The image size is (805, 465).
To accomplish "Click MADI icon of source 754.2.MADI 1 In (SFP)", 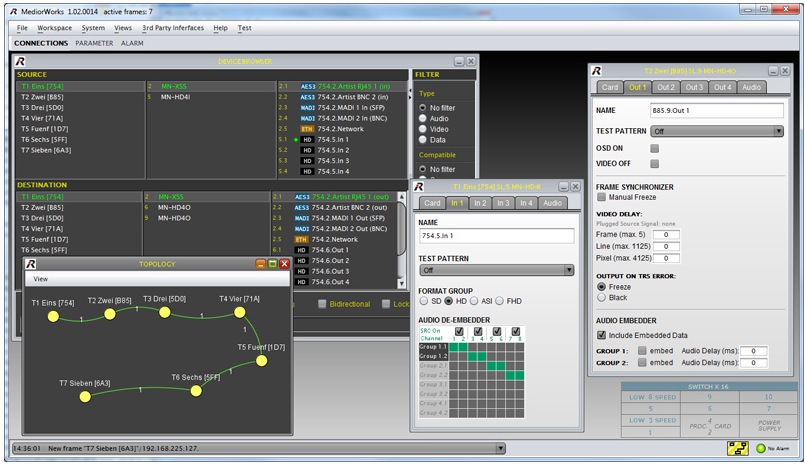I will (308, 108).
